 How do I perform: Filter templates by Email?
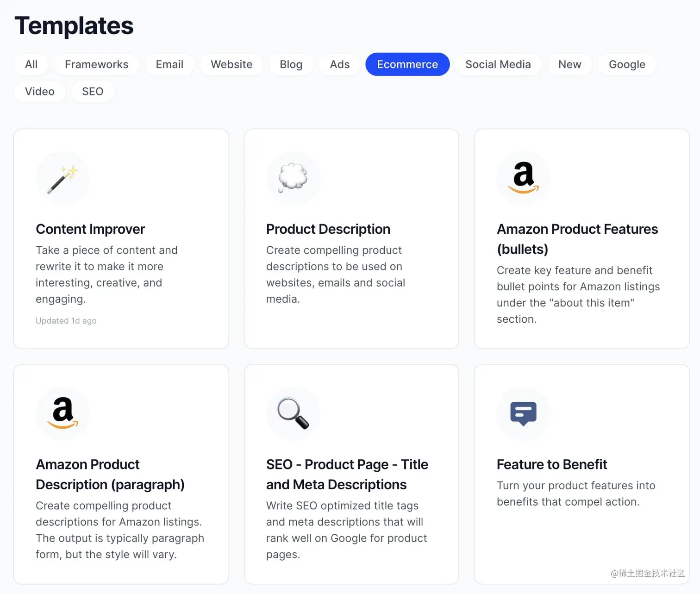pos(169,64)
